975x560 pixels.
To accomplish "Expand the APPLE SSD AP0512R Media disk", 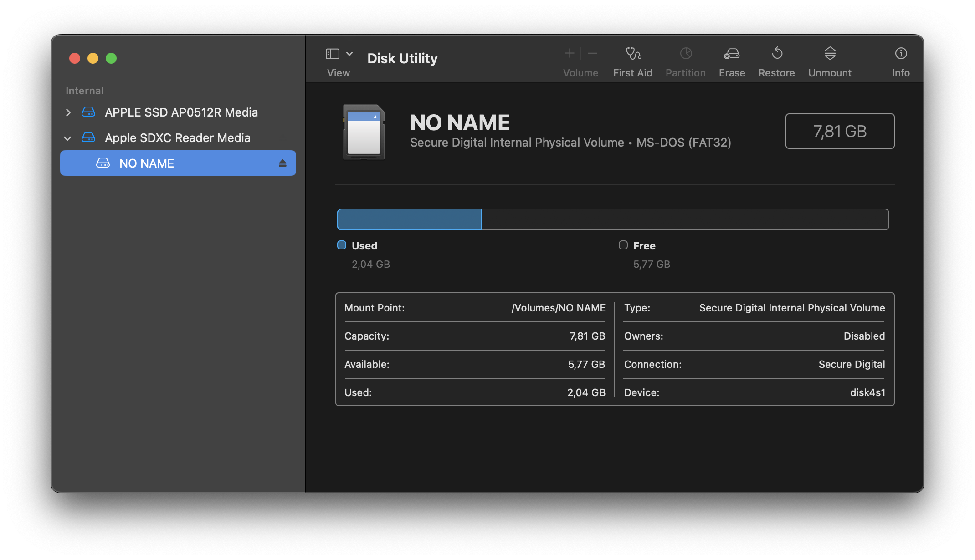I will pos(68,112).
